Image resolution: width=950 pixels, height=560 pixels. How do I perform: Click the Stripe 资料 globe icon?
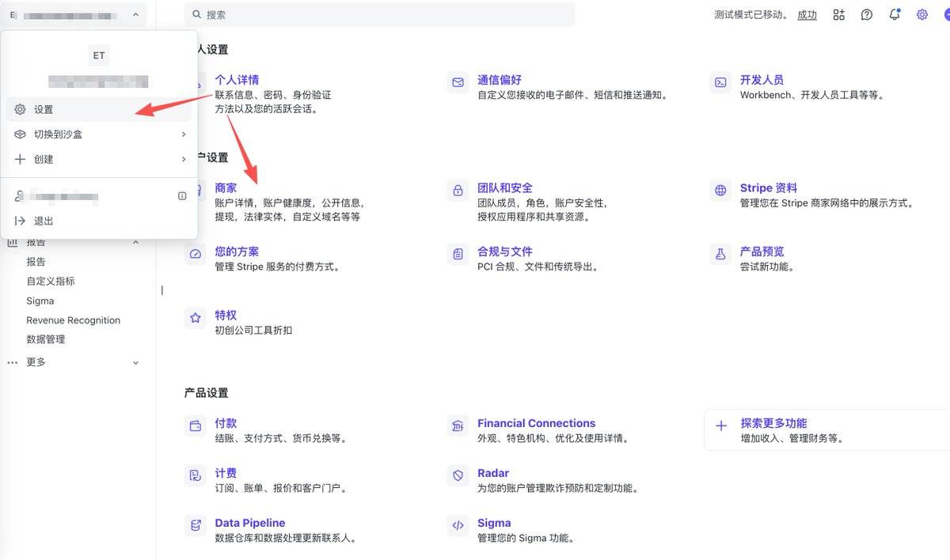point(720,191)
